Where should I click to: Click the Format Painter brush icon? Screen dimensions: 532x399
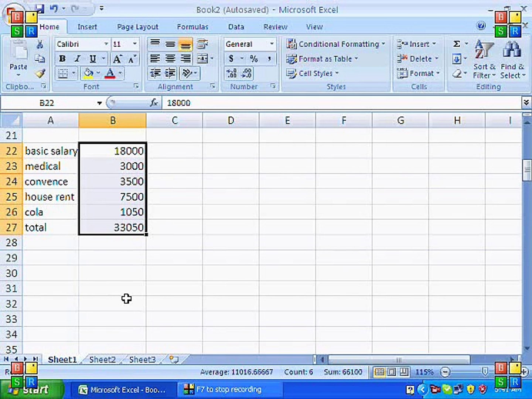click(x=40, y=74)
